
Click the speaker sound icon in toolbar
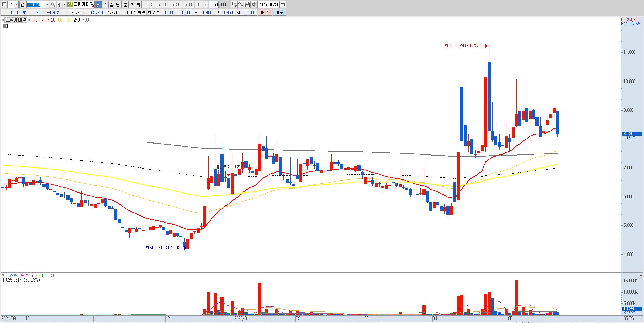tap(60, 4)
